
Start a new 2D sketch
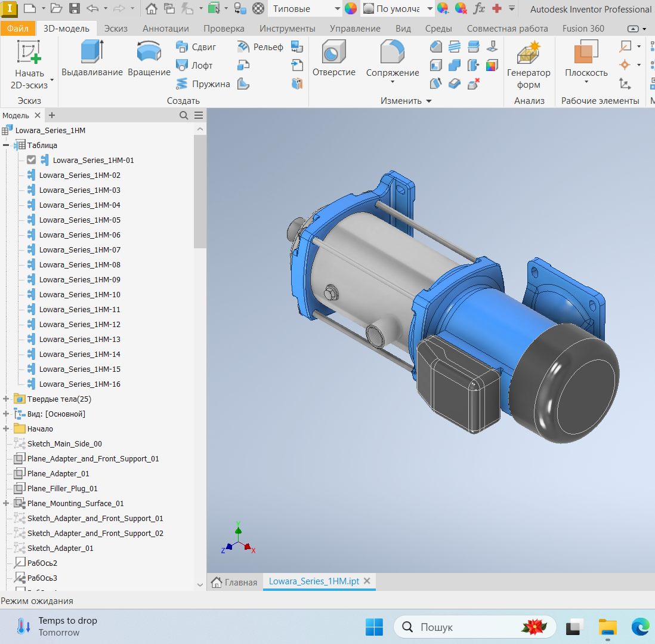29,65
